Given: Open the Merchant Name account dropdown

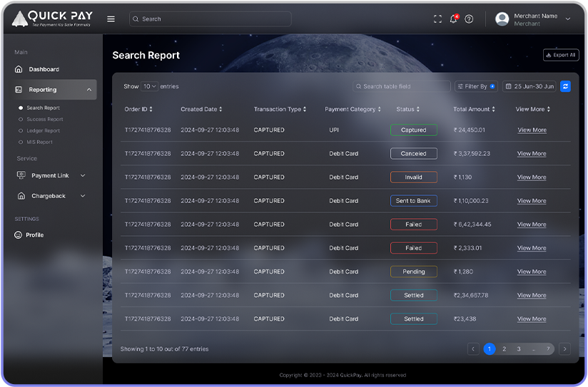Looking at the screenshot, I should coord(568,19).
